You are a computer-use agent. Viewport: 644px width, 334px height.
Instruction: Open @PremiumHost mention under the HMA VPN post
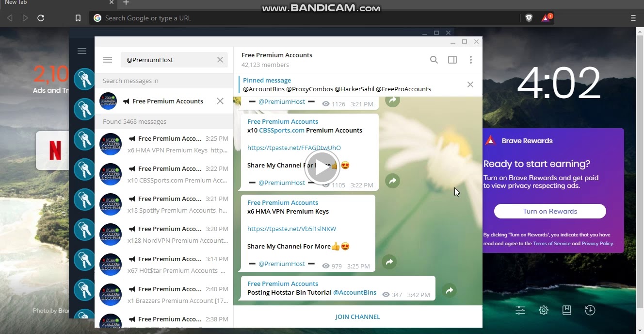point(282,264)
